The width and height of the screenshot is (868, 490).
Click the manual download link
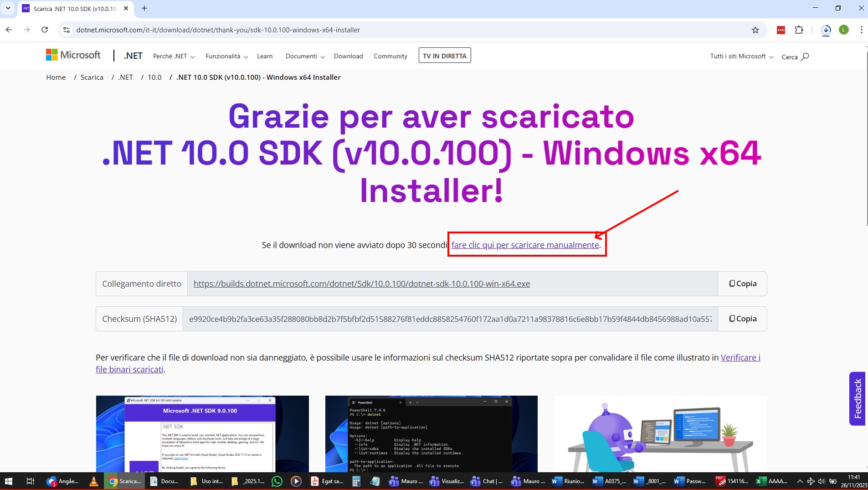(x=525, y=245)
